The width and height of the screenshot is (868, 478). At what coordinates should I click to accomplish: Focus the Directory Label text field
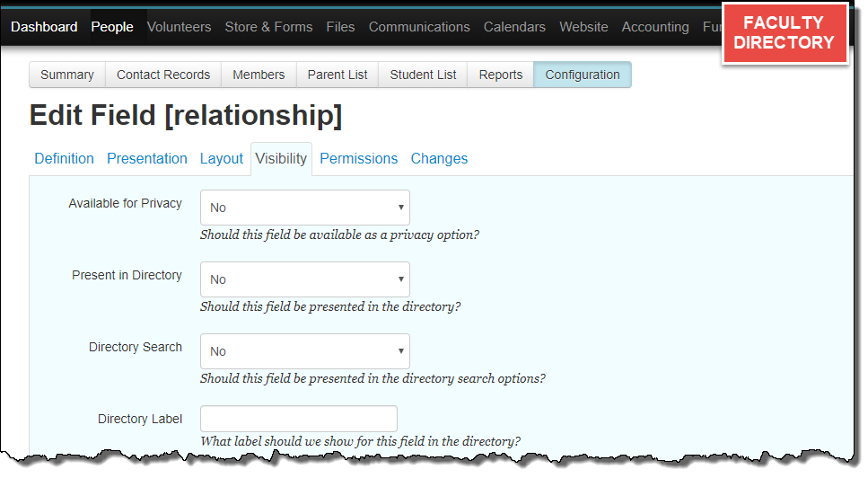(x=299, y=419)
